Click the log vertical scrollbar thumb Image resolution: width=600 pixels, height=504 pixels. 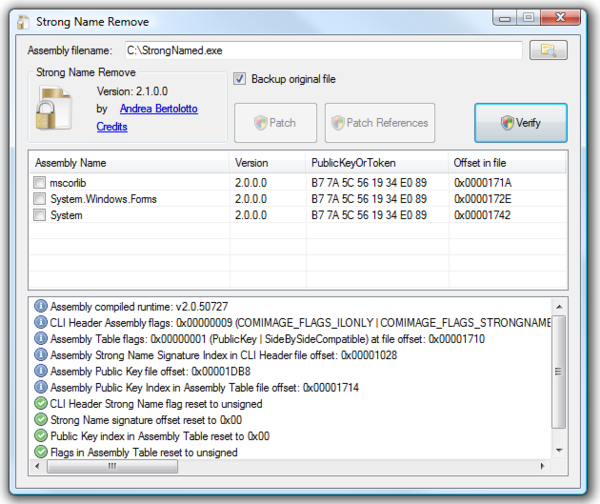pyautogui.click(x=559, y=371)
